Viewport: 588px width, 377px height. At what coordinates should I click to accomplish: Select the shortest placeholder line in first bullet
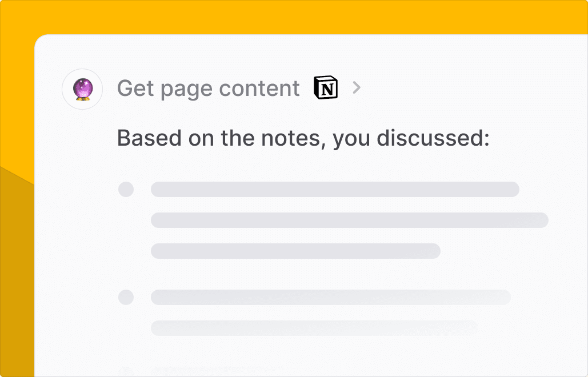pos(295,251)
